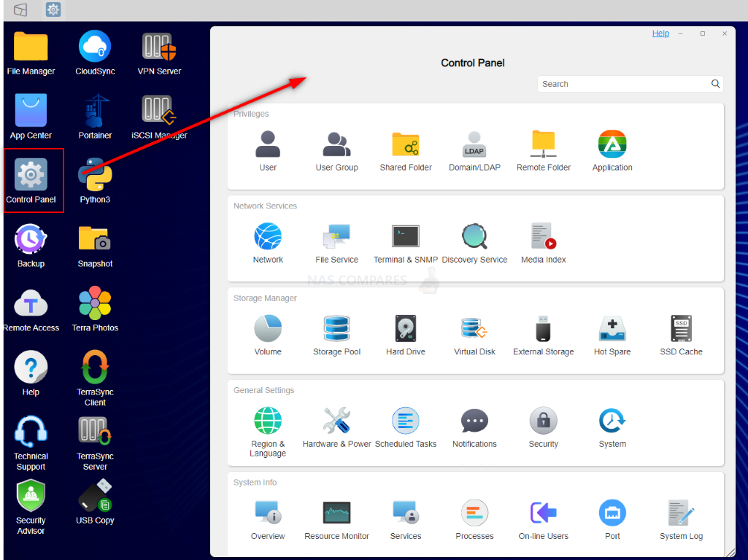Open Security settings padlock icon
748x560 pixels.
click(x=544, y=421)
